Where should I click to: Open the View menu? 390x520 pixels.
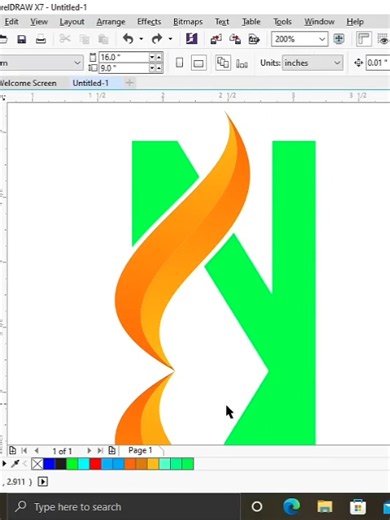39,22
